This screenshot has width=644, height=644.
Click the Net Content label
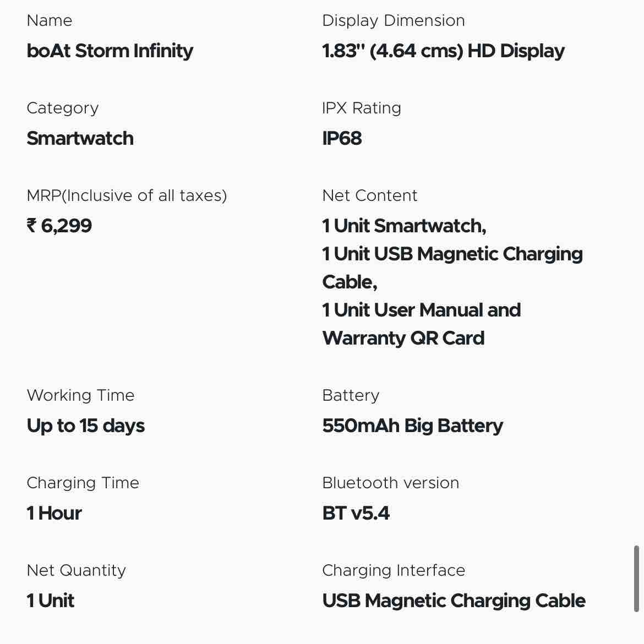369,196
